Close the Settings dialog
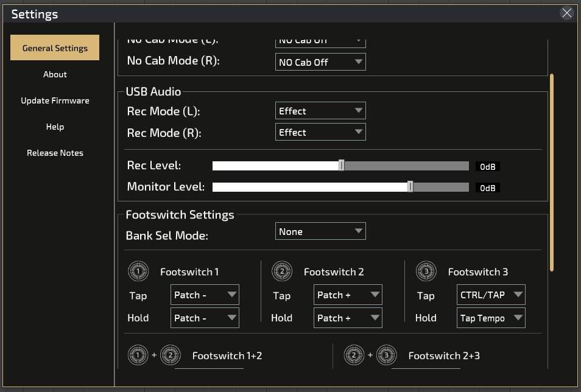Viewport: 581px width, 392px height. [x=566, y=13]
